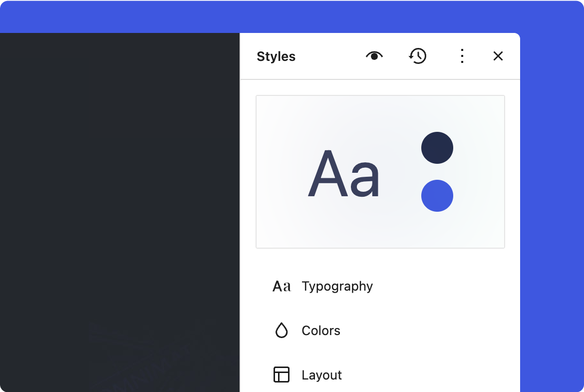Click the large Aa preview text

click(343, 174)
